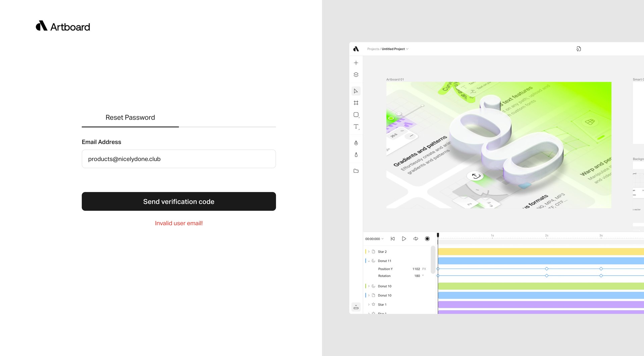This screenshot has width=644, height=356.
Task: Click the Artboard logo in the editor header
Action: (x=356, y=49)
